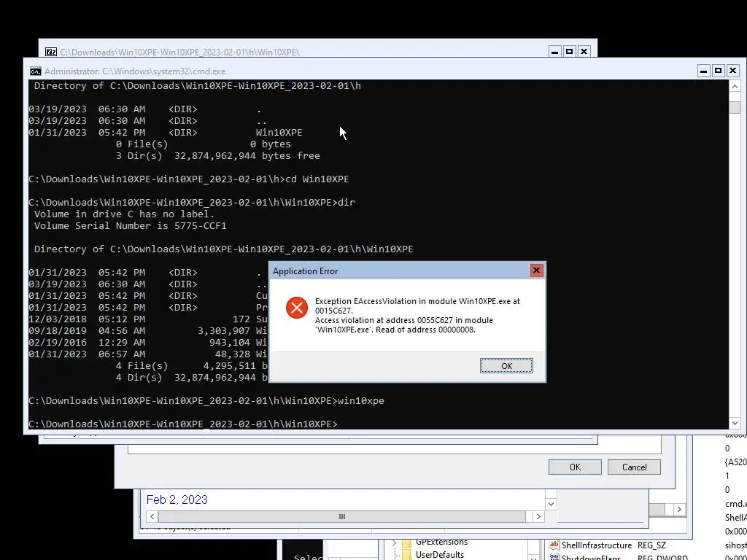Click the small right scroll arrow above cmd.e
This screenshot has height=560, width=747.
(x=679, y=509)
